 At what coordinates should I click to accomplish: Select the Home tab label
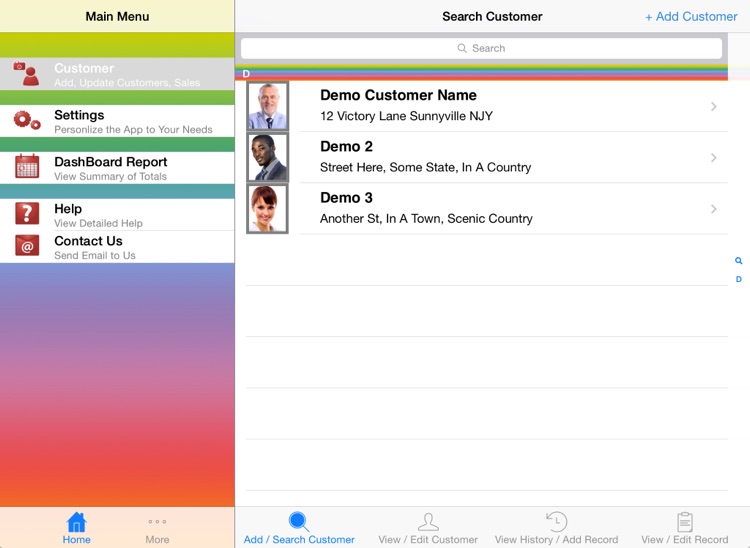77,539
